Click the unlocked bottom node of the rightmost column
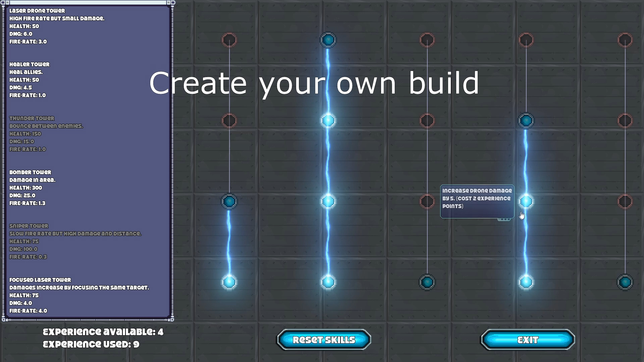The height and width of the screenshot is (362, 644). click(x=625, y=282)
